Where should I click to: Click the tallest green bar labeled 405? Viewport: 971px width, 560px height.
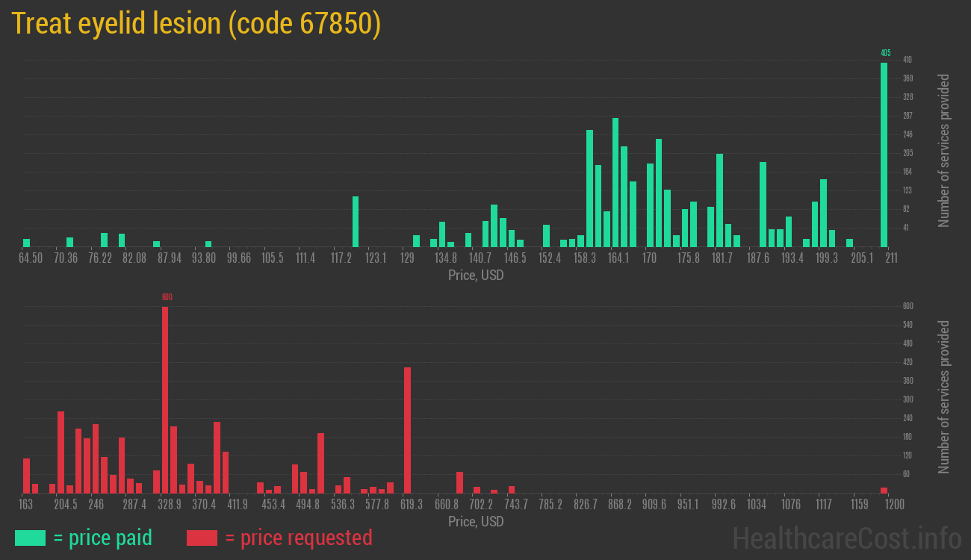[x=884, y=155]
